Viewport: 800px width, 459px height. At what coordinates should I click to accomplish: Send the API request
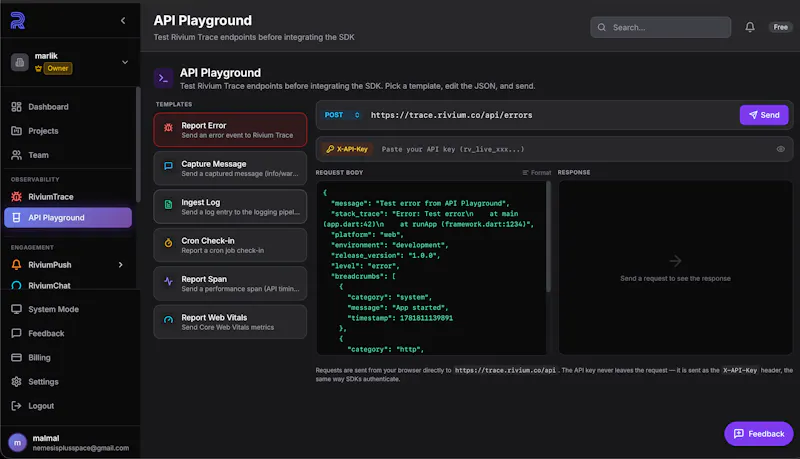pos(764,115)
